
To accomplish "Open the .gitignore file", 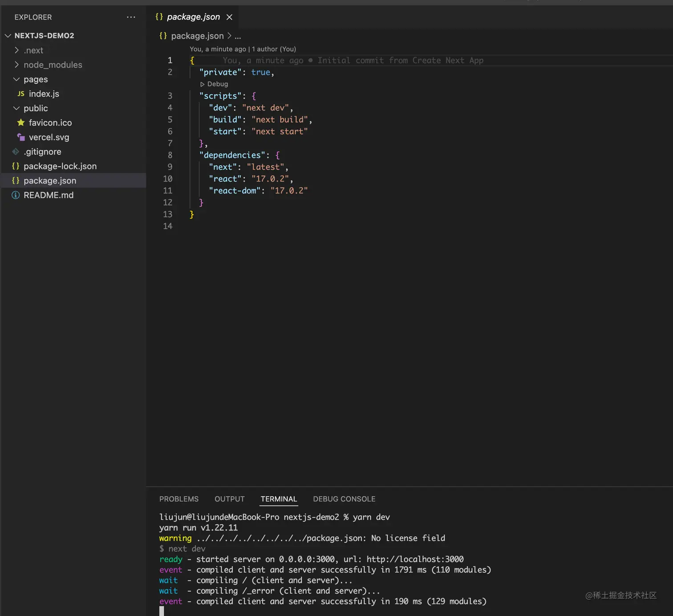I will point(42,152).
